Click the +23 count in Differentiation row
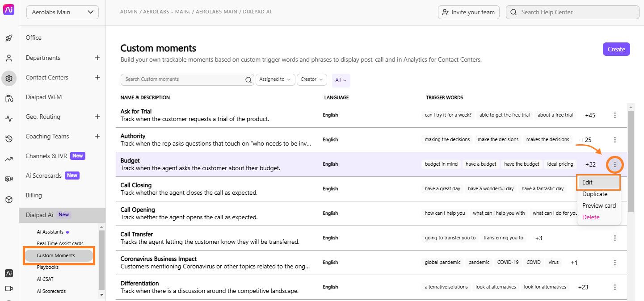Screen dimensions: 644x301 coord(583,287)
